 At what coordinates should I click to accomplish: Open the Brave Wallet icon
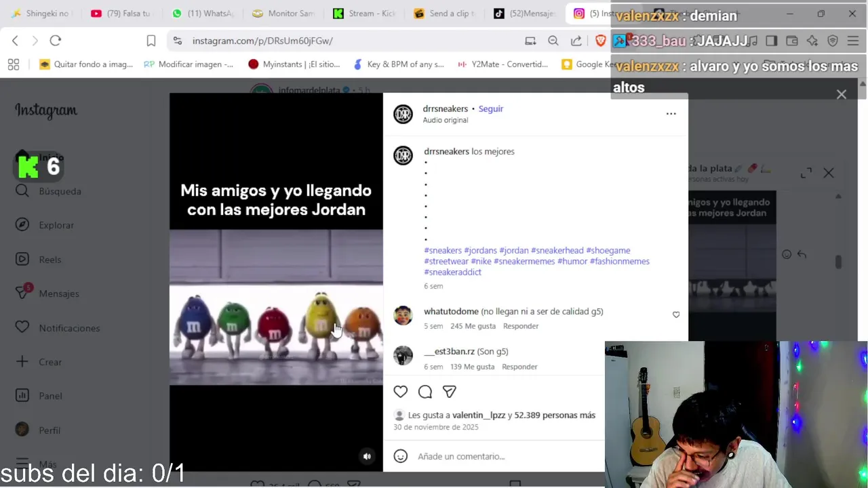791,41
